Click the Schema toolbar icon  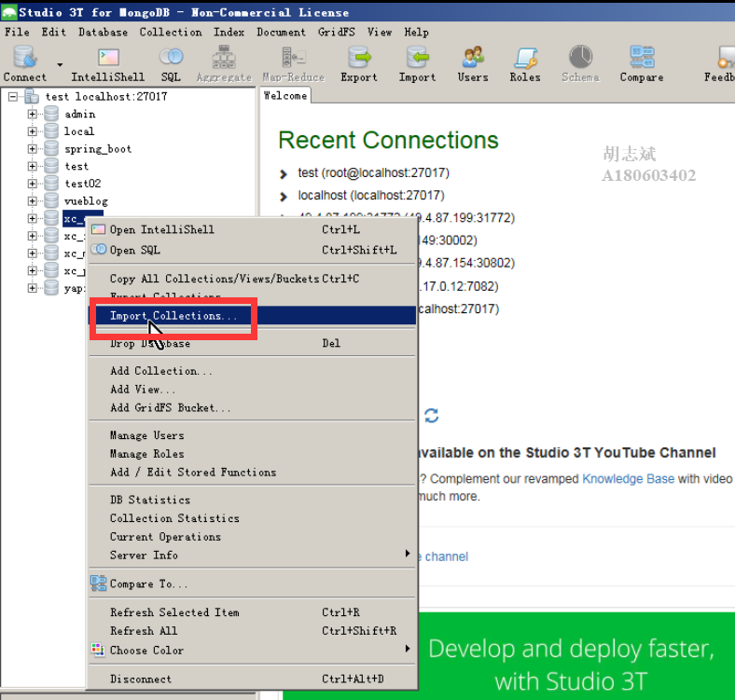[580, 63]
